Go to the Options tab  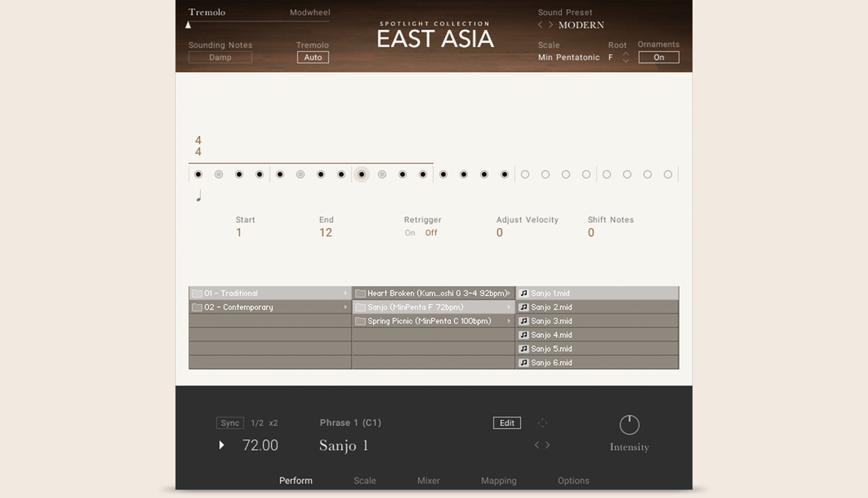pos(573,481)
